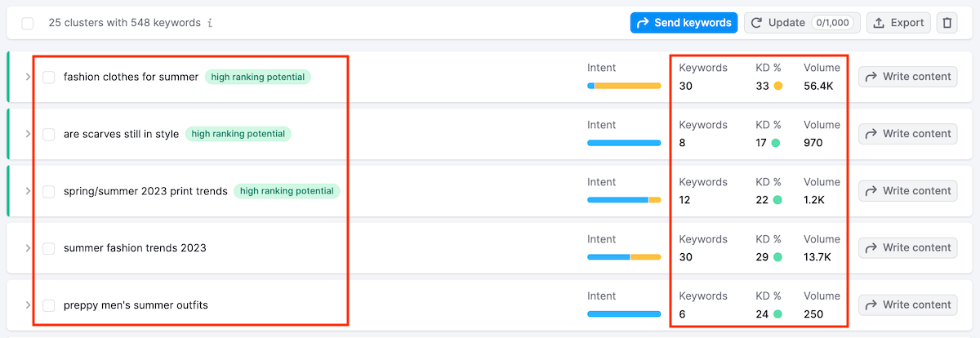Expand the summer fashion trends 2023 cluster
The height and width of the screenshot is (338, 980).
pos(28,248)
